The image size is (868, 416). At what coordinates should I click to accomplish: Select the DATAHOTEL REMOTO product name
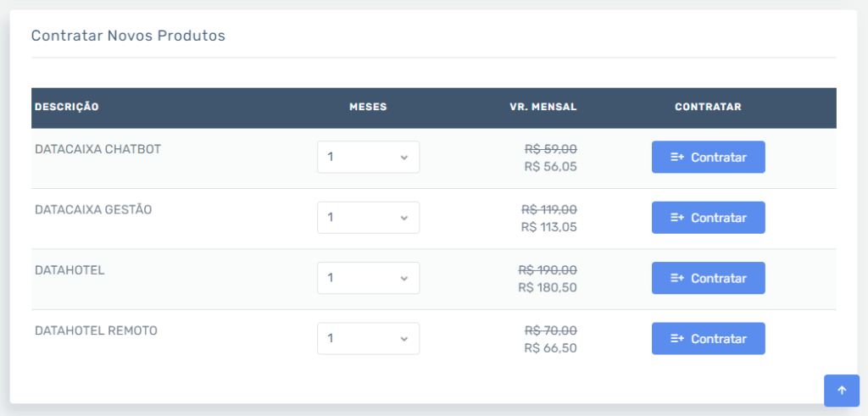click(96, 330)
